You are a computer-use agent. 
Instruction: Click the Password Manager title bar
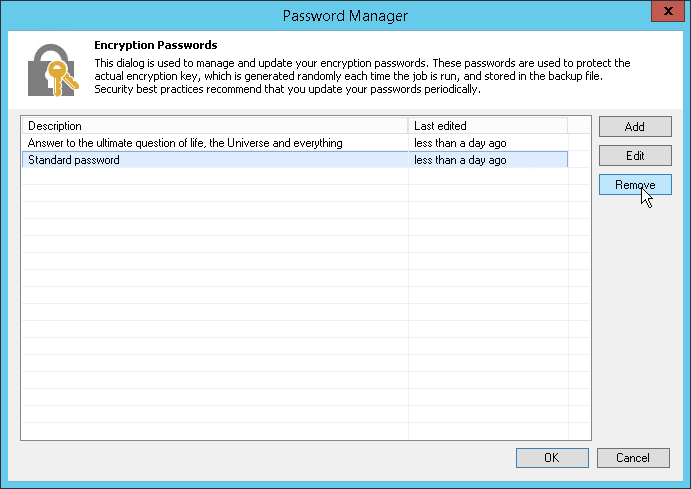click(345, 16)
